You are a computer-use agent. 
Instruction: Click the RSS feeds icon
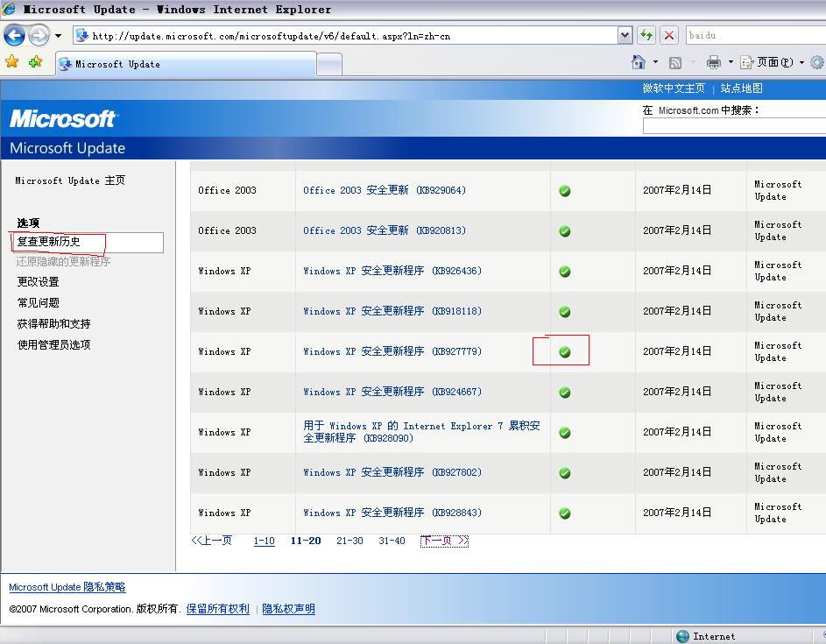click(x=675, y=63)
